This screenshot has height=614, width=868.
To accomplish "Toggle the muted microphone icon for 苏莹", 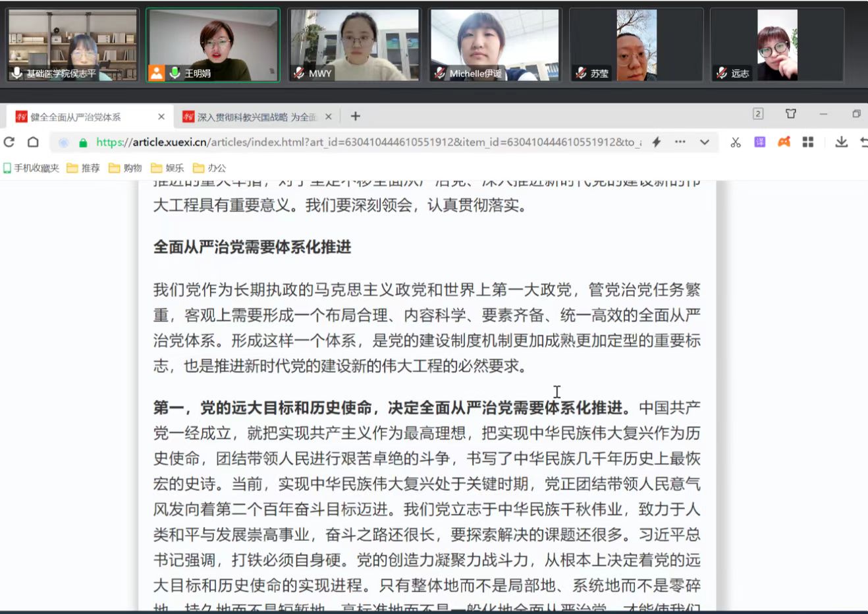I will [580, 73].
